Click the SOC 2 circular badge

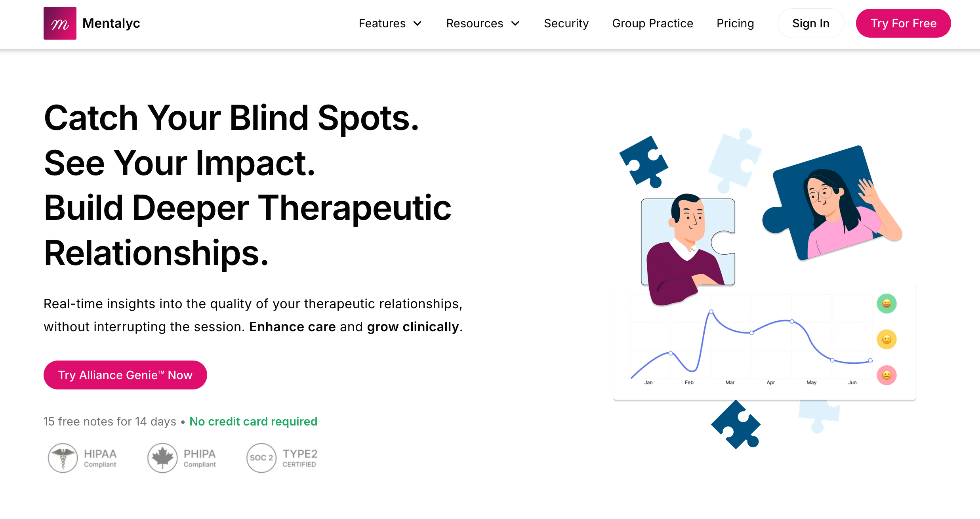click(x=261, y=458)
